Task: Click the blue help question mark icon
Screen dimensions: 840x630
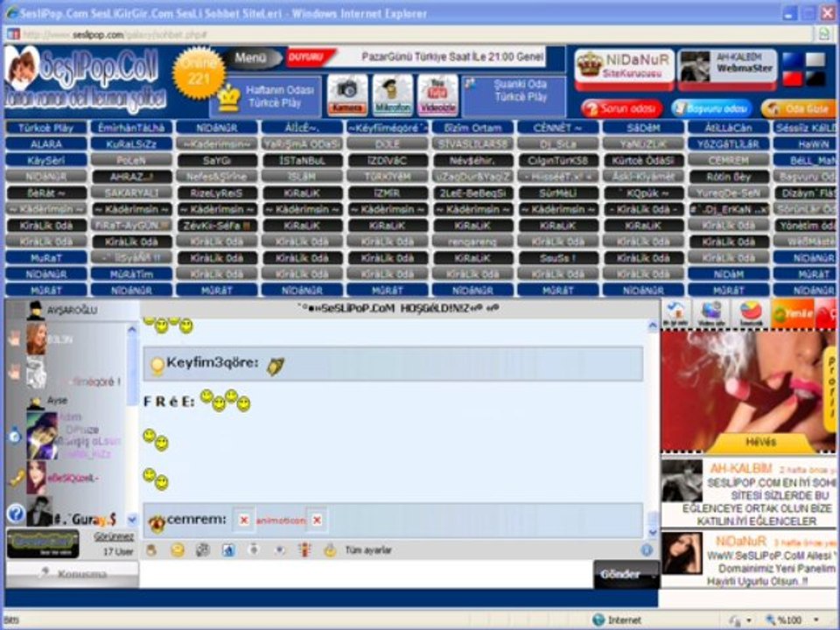Action: click(x=16, y=514)
